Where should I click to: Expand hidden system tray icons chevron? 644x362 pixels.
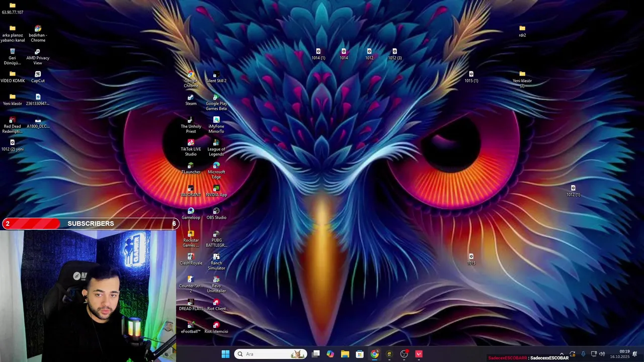click(x=561, y=354)
